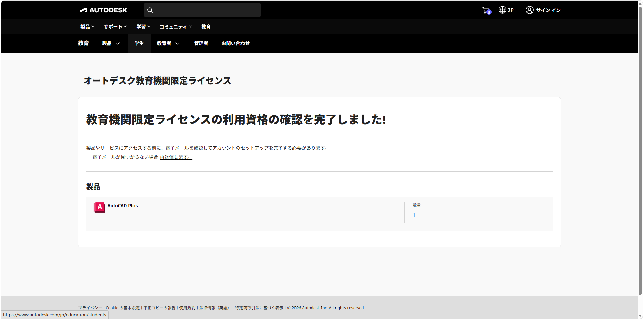Image resolution: width=644 pixels, height=320 pixels.
Task: Open the お問い合わせ tab
Action: point(235,43)
